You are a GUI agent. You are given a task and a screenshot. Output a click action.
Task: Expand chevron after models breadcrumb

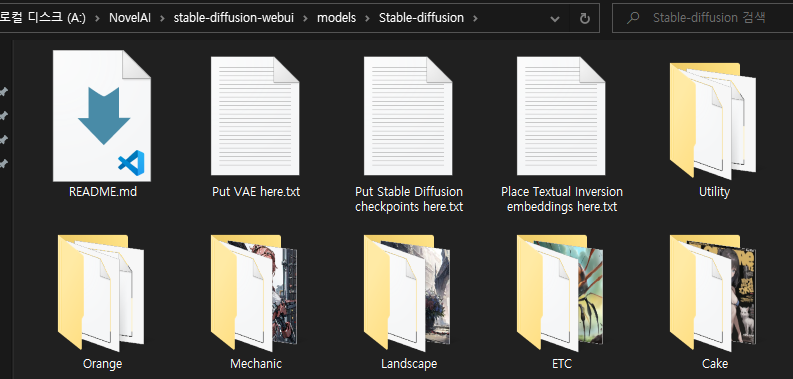[367, 18]
